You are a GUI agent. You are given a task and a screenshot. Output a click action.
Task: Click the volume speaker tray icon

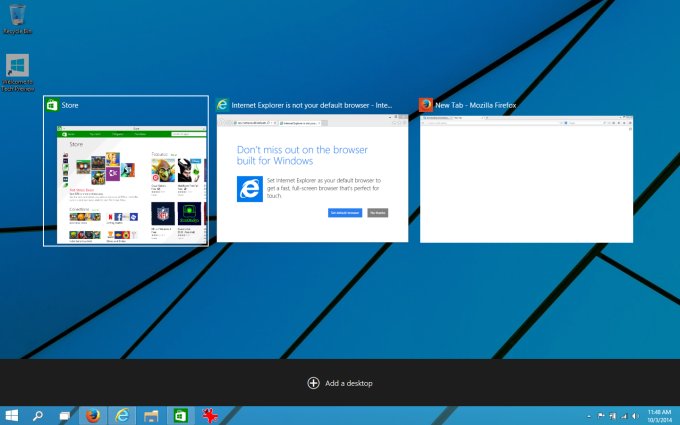point(634,415)
